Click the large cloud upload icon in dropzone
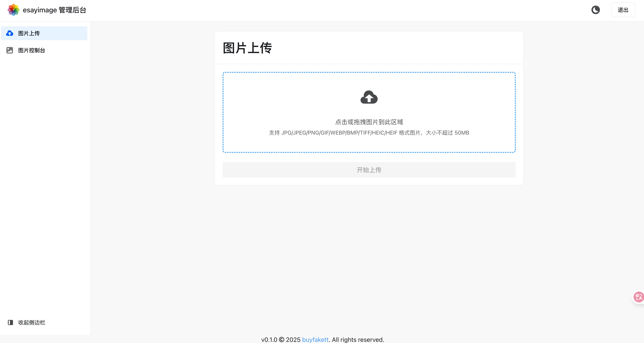The width and height of the screenshot is (644, 343). click(369, 97)
